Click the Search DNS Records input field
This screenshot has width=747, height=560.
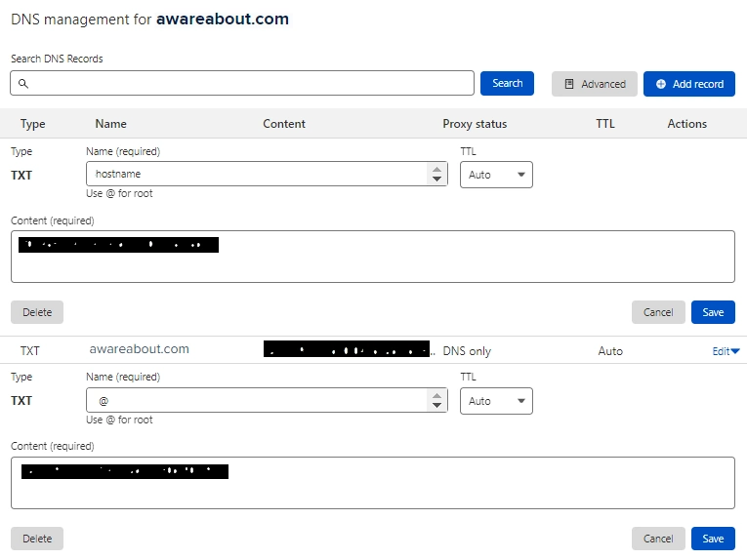[242, 83]
